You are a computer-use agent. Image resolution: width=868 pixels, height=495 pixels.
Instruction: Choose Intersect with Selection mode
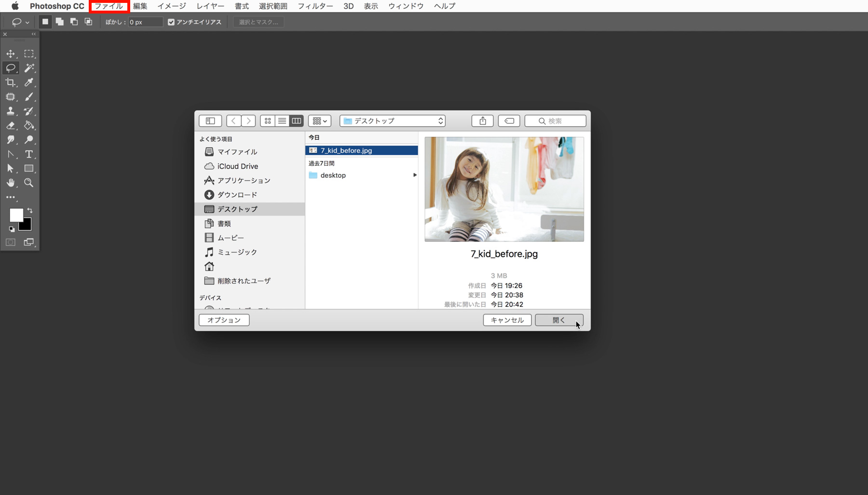click(88, 22)
